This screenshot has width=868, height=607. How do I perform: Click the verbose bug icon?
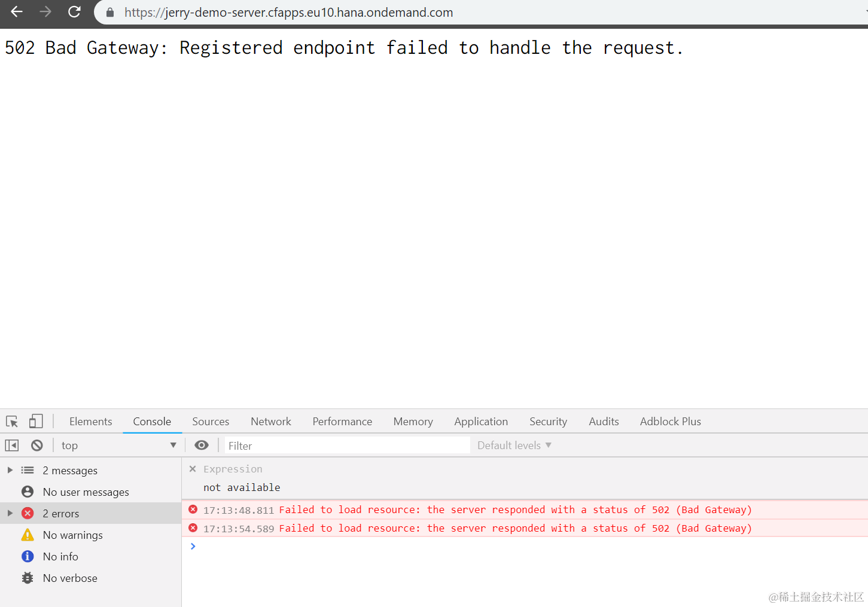coord(28,578)
